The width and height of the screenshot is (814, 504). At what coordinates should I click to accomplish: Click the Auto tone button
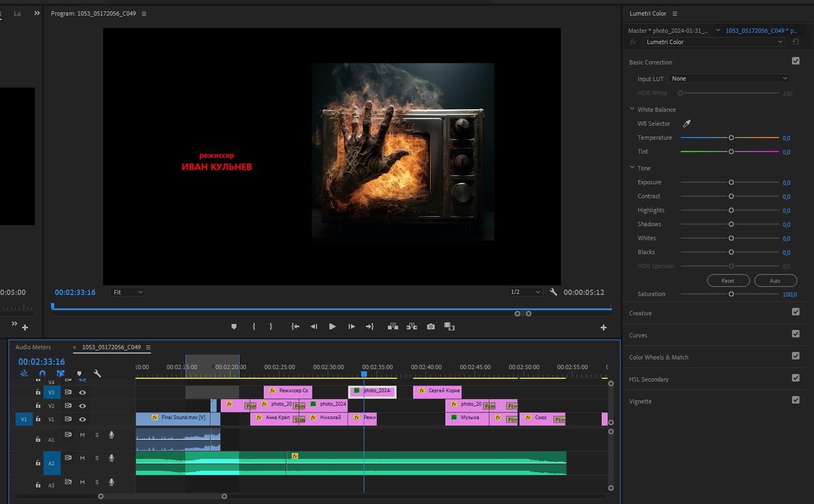coord(776,280)
